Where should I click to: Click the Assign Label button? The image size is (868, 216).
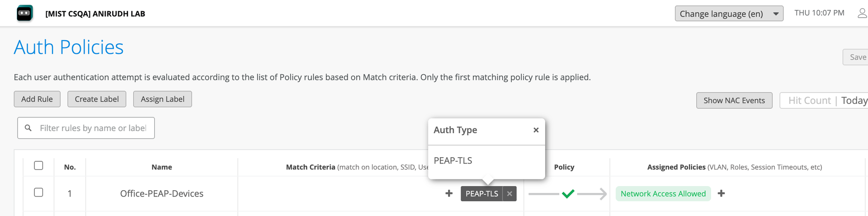[162, 99]
